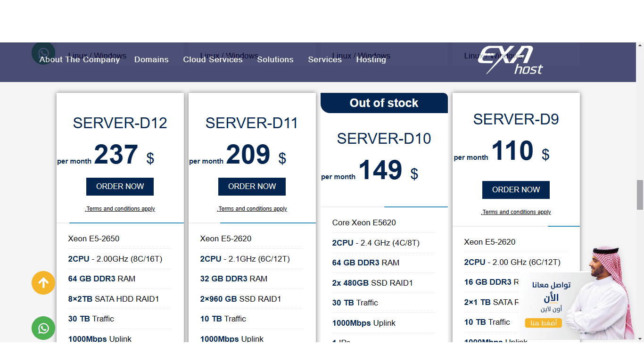Open terms and conditions under SERVER-D9
Image resolution: width=644 pixels, height=362 pixels.
pyautogui.click(x=516, y=212)
